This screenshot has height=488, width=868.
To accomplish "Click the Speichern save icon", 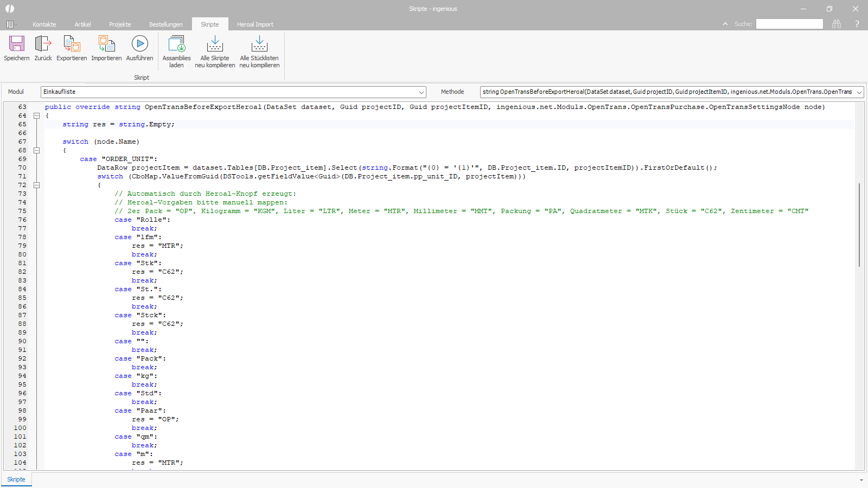I will 17,44.
